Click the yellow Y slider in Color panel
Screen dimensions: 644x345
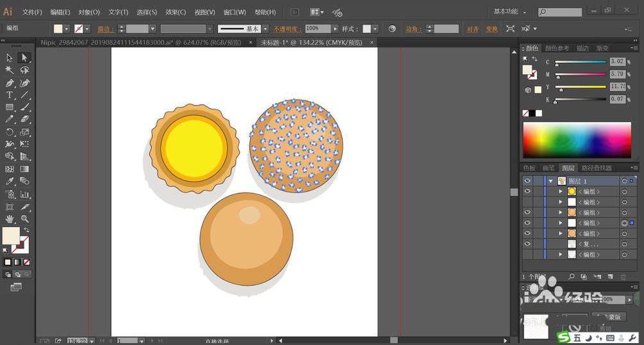point(581,87)
